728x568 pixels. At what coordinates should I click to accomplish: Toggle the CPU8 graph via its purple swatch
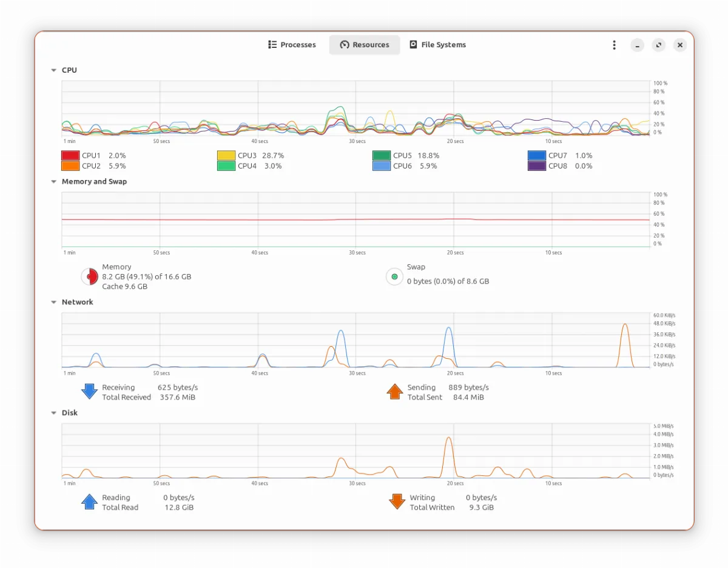pos(536,165)
